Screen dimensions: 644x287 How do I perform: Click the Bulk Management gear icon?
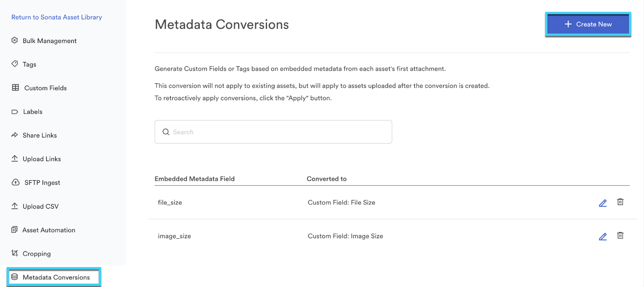(x=15, y=40)
